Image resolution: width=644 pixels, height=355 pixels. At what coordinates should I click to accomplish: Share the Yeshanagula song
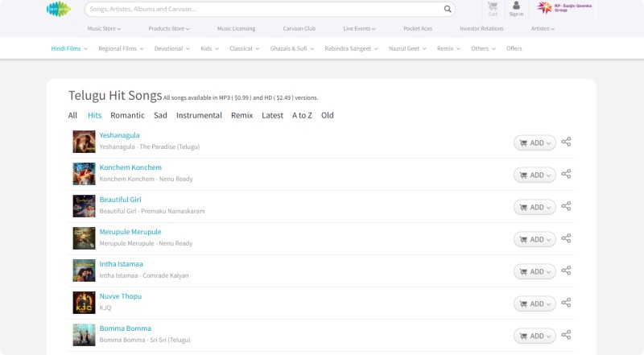pyautogui.click(x=566, y=142)
